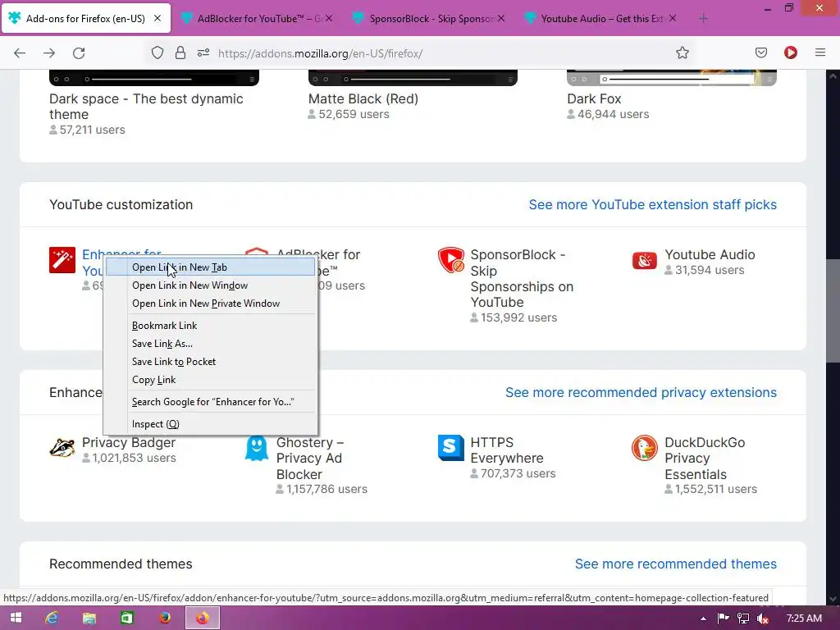Image resolution: width=840 pixels, height=630 pixels.
Task: Open HTTPS Everywhere extension link
Action: [x=507, y=450]
